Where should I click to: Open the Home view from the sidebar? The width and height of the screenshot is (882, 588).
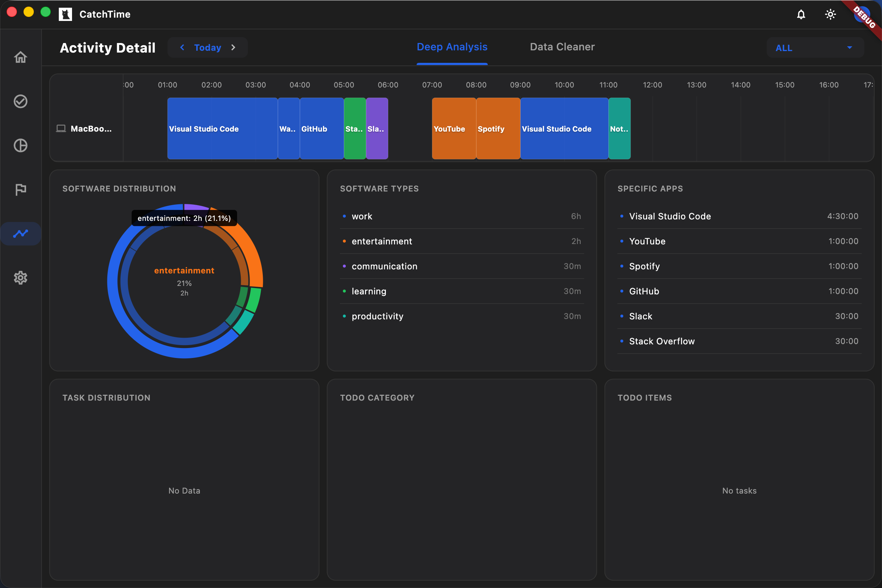pos(21,57)
